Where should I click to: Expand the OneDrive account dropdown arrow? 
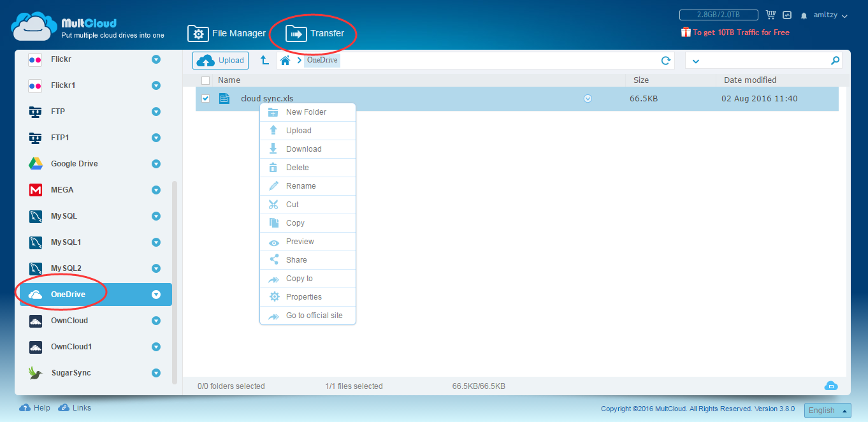pyautogui.click(x=156, y=295)
